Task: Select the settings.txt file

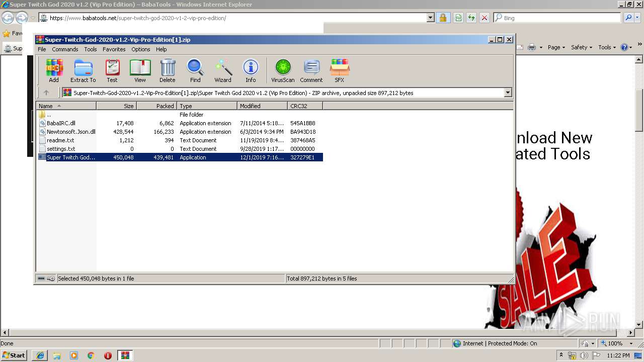Action: [180, 149]
